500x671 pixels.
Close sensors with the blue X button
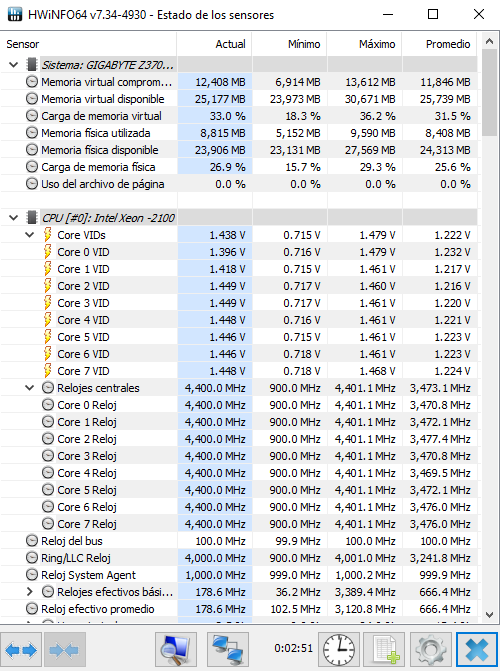pyautogui.click(x=477, y=650)
